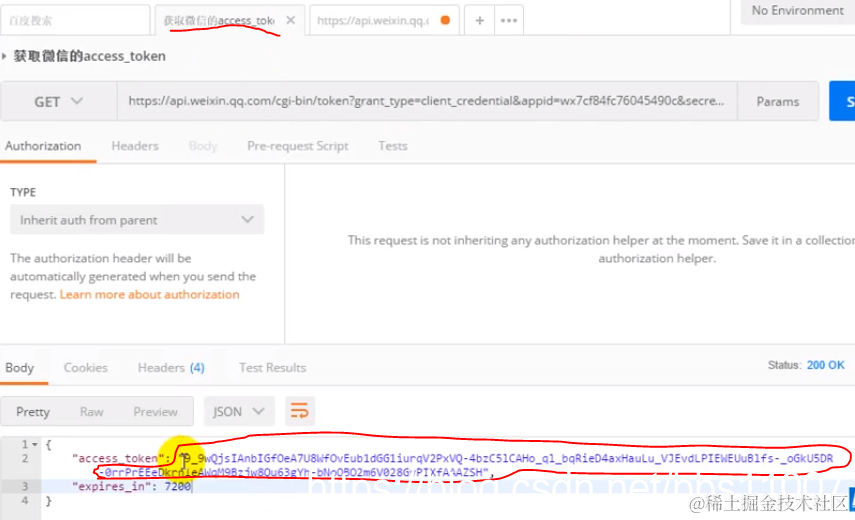
Task: Select the Pretty view button
Action: click(33, 412)
